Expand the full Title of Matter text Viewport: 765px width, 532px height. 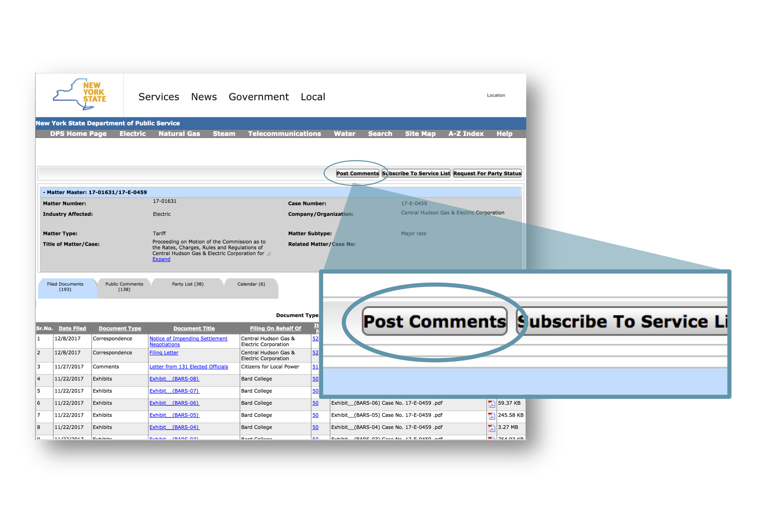161,259
